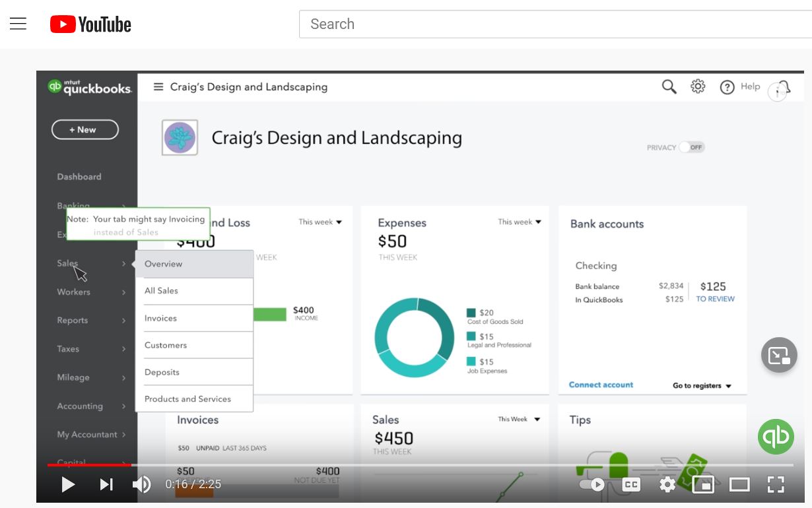Toggle the autoplay switch
This screenshot has width=812, height=508.
(592, 485)
